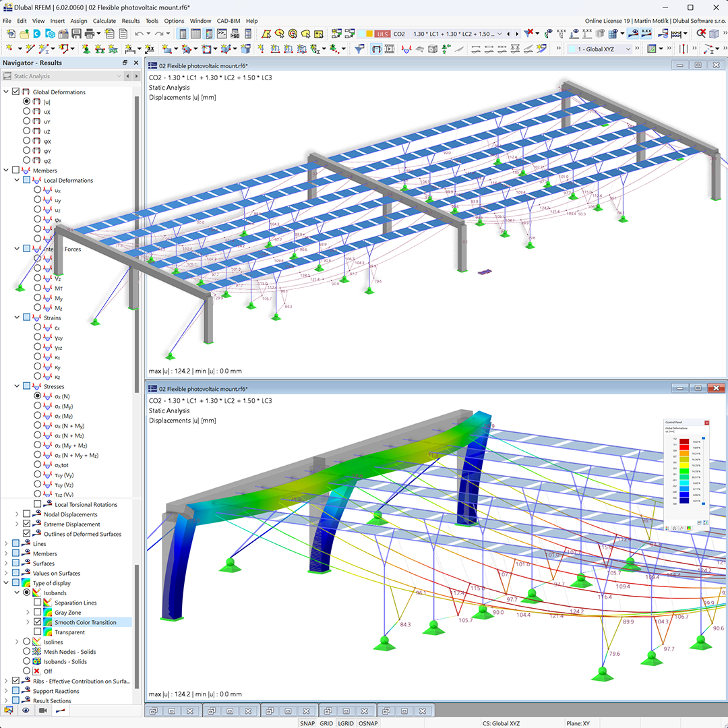Viewport: 728px width, 728px height.
Task: Uncheck the Smooth Color Transition checkbox
Action: tap(38, 621)
